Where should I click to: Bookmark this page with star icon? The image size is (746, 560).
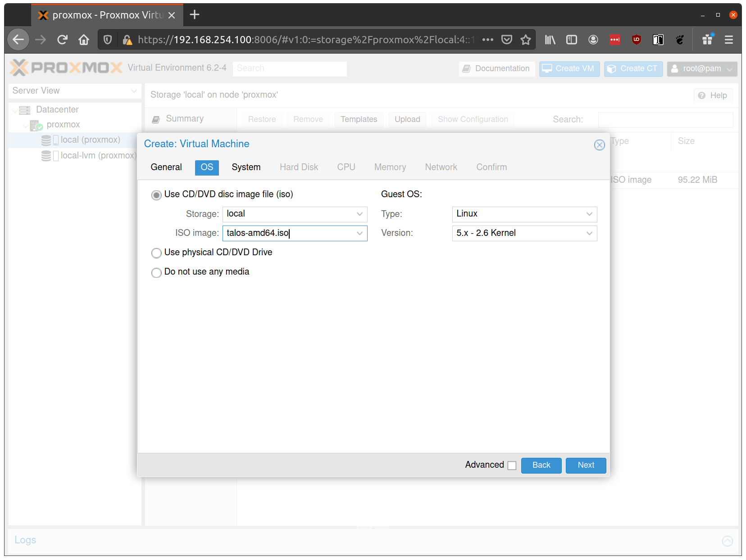[525, 40]
